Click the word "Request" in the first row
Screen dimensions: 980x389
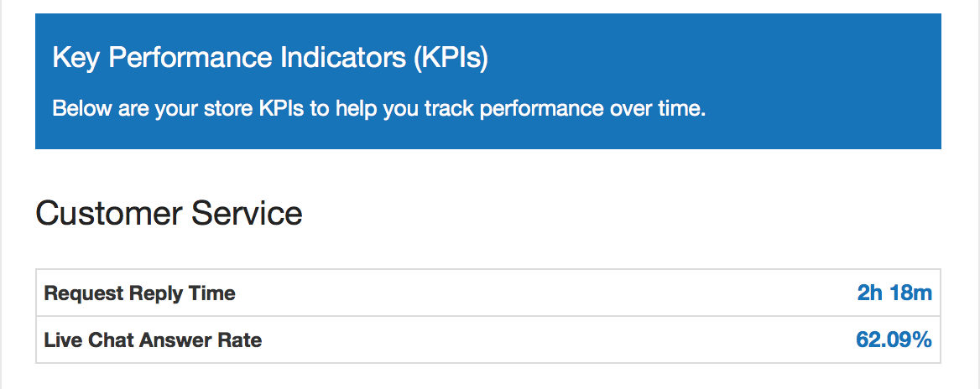(84, 293)
